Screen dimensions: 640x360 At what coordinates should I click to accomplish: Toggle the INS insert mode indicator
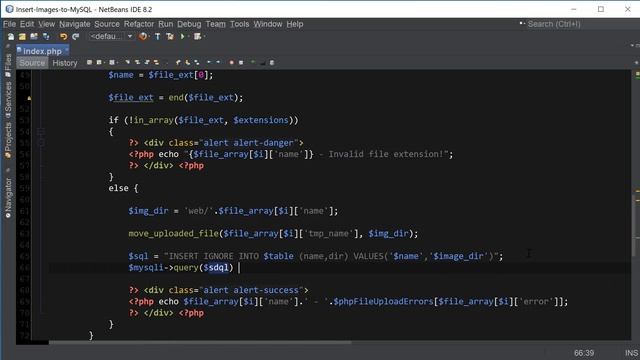[x=631, y=353]
